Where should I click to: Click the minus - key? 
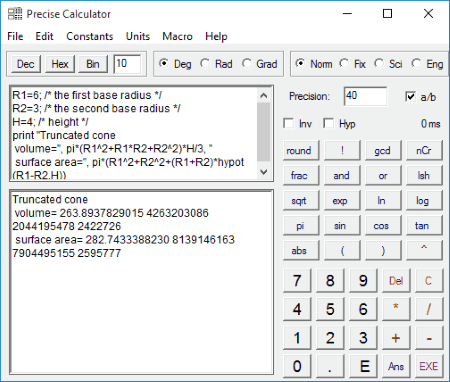click(x=429, y=338)
